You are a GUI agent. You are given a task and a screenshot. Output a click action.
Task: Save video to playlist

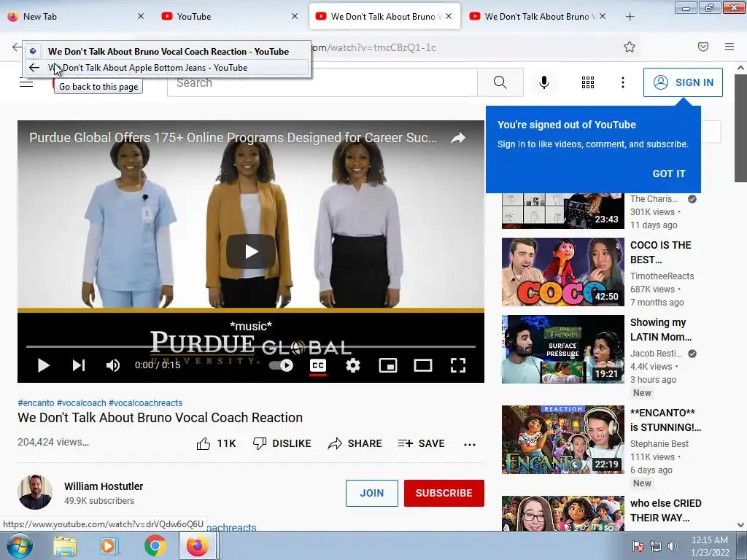(421, 443)
